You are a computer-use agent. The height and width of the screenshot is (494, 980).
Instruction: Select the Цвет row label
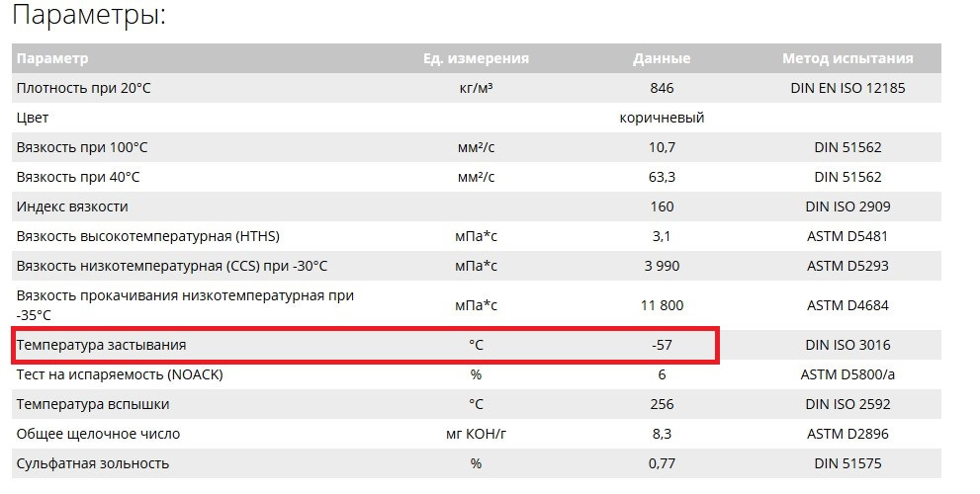(33, 118)
